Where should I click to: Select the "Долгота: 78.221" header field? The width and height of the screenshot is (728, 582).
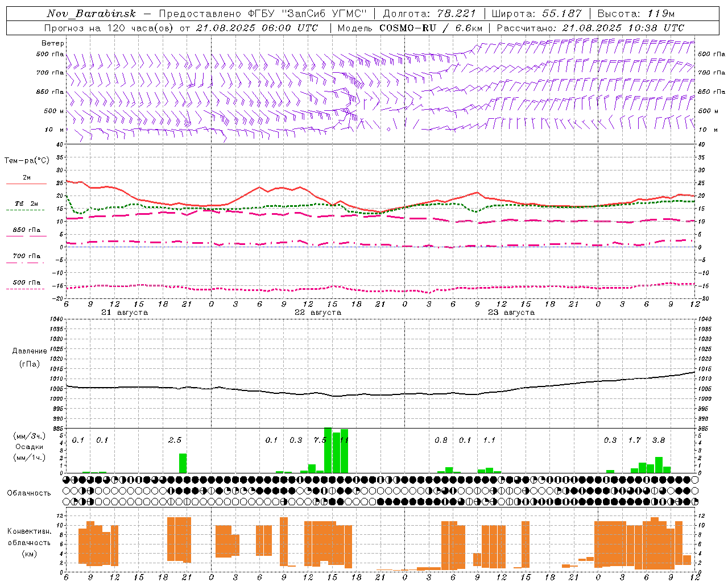point(429,14)
